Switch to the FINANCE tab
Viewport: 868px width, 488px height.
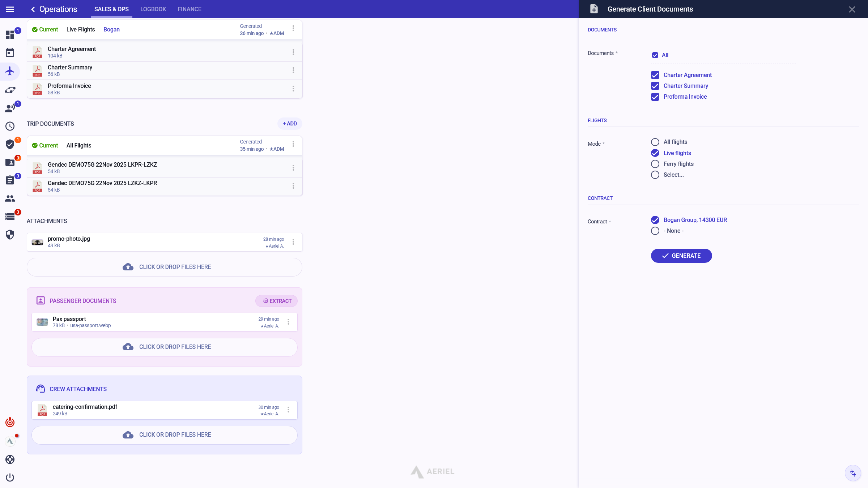190,9
